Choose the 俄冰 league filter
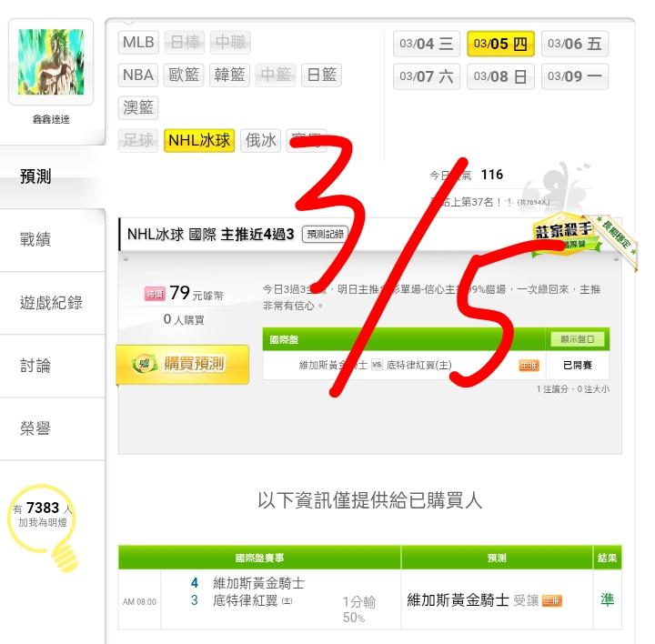 pyautogui.click(x=261, y=140)
